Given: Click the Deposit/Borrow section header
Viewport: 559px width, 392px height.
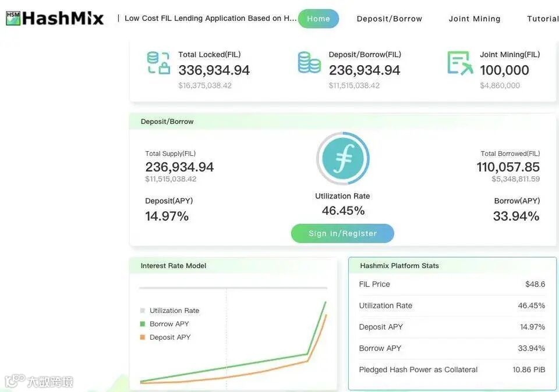Looking at the screenshot, I should [x=167, y=122].
